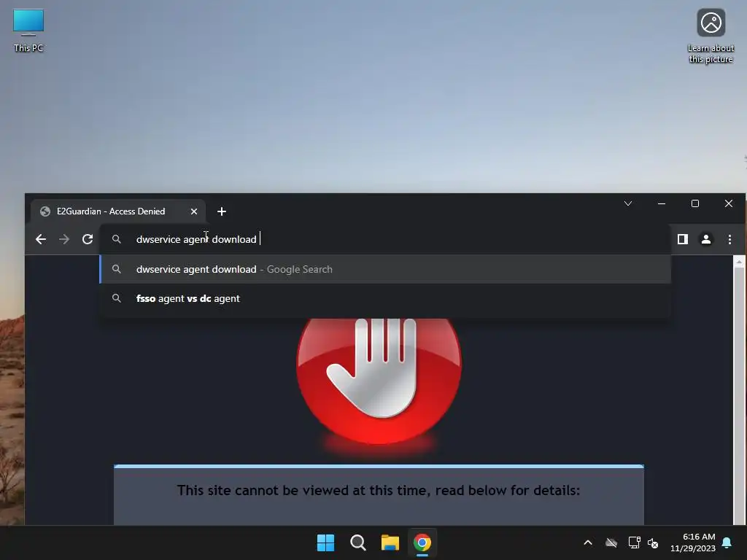The width and height of the screenshot is (747, 560).
Task: Select the E2Guardian - Access Denied tab
Action: coord(117,211)
